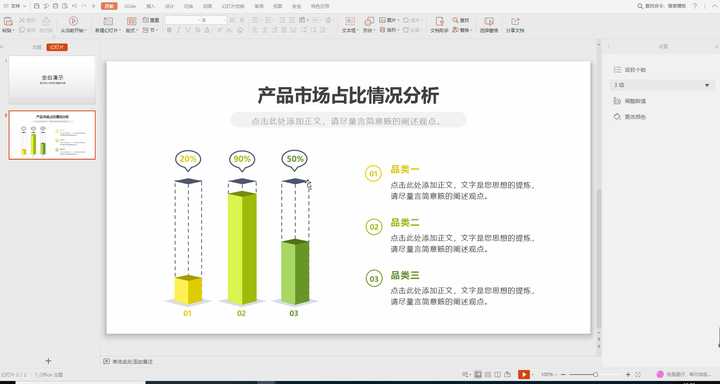
Task: Switch to Reading view icon in status bar
Action: tap(498, 374)
